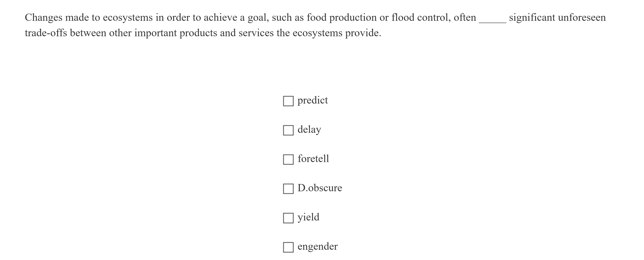This screenshot has height=260, width=644.
Task: Click 'trade-offs' in the second line
Action: 46,33
